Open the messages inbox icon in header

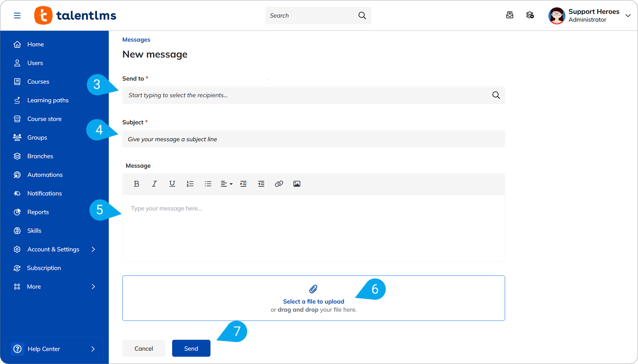click(x=509, y=15)
